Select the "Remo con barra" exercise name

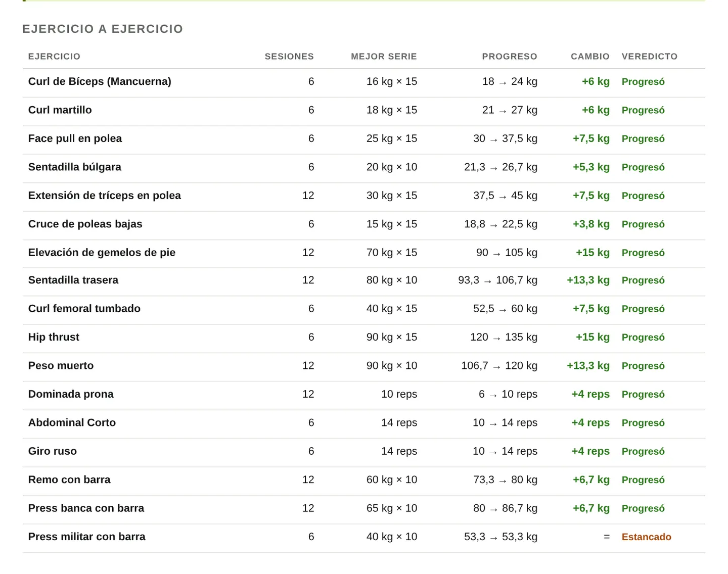coord(69,480)
